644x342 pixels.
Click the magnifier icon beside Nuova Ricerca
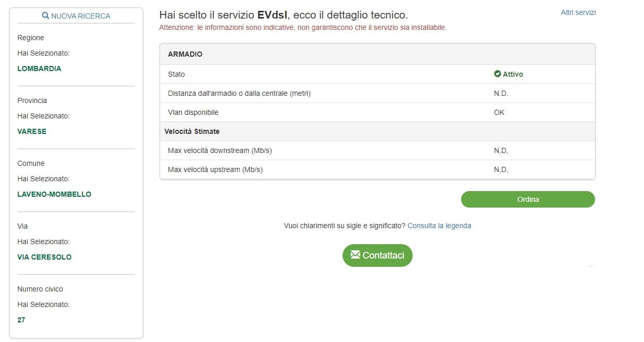(45, 16)
